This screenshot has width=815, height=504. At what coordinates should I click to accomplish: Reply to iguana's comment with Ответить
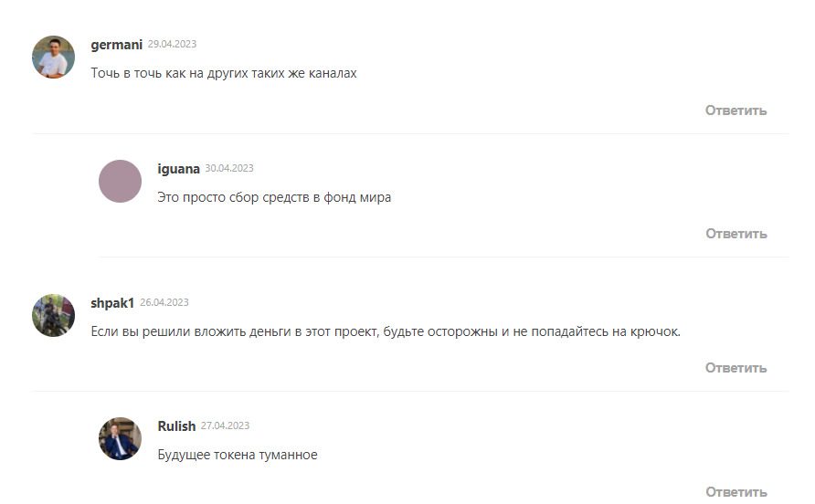click(x=736, y=234)
